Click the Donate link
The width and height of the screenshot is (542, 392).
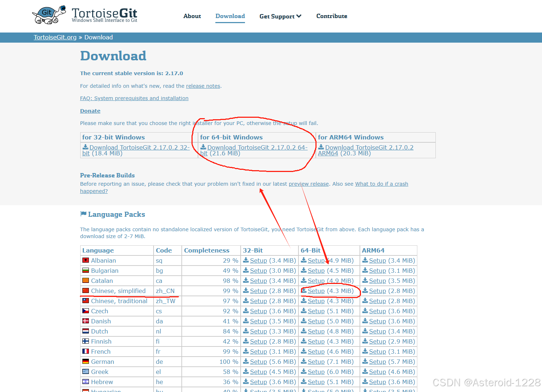click(x=90, y=111)
